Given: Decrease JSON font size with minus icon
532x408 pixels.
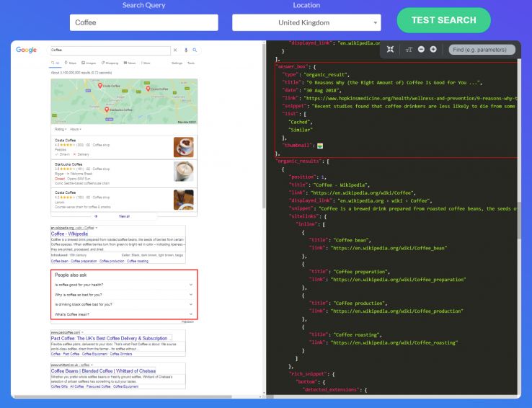Looking at the screenshot, I should pyautogui.click(x=422, y=49).
